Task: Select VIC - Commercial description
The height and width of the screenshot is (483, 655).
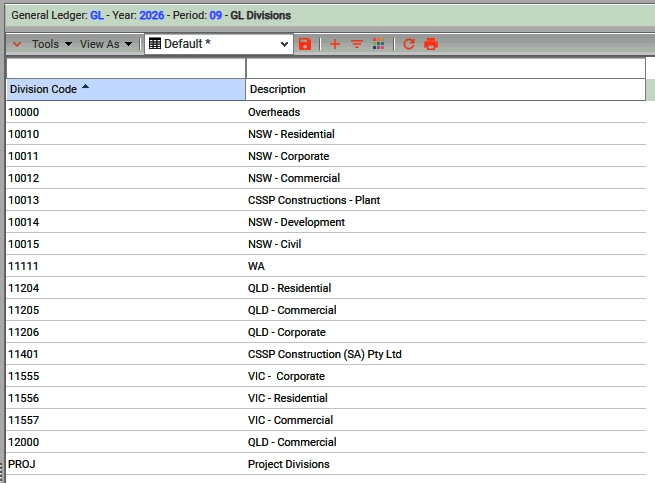Action: click(290, 420)
